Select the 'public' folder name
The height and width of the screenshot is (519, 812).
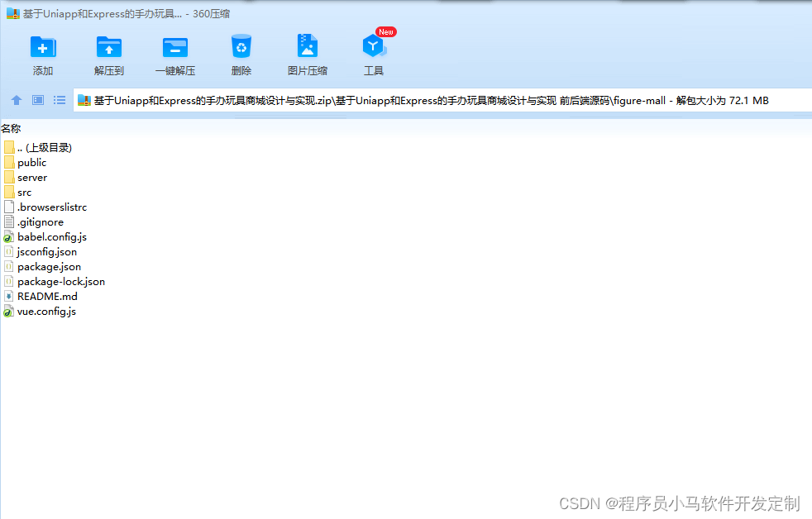click(31, 163)
